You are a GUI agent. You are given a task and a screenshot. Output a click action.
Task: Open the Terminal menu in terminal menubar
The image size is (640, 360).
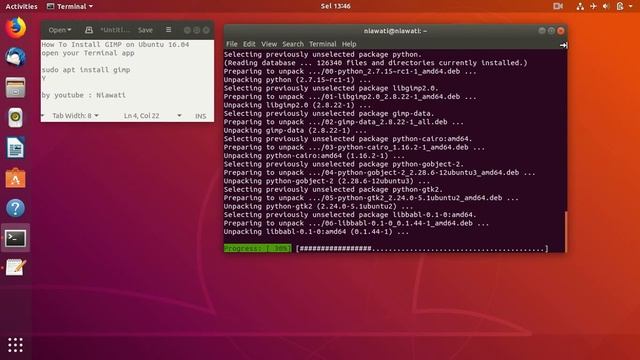(322, 44)
